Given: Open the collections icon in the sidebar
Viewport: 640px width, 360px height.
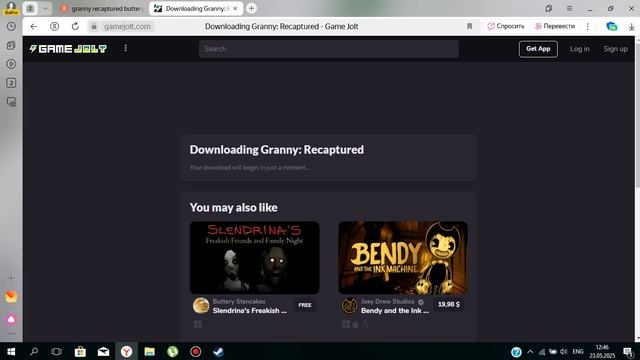Looking at the screenshot, I should pos(11,45).
